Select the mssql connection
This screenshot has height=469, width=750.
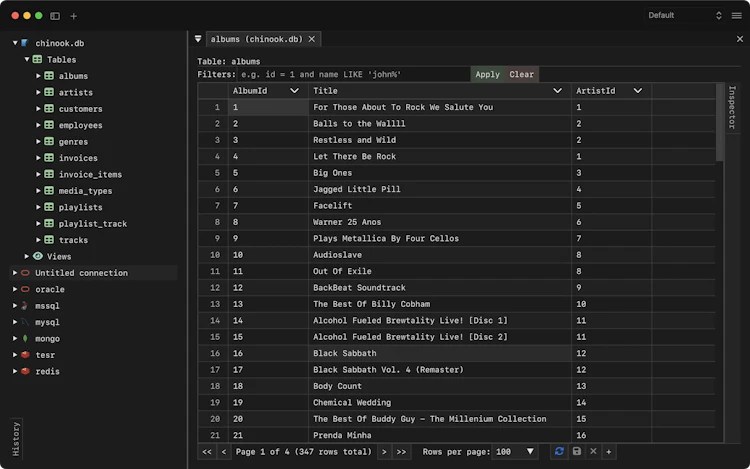pos(47,305)
